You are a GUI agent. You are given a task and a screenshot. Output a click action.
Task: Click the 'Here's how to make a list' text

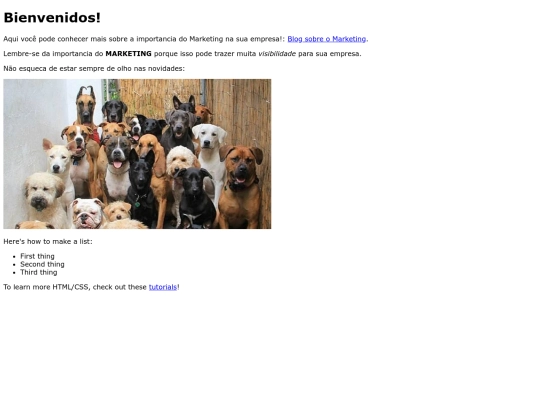coord(48,241)
